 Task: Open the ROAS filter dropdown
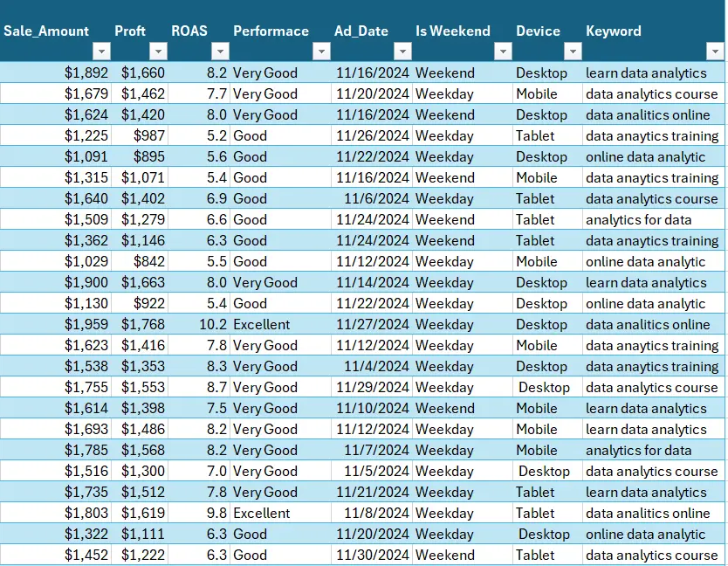[220, 51]
